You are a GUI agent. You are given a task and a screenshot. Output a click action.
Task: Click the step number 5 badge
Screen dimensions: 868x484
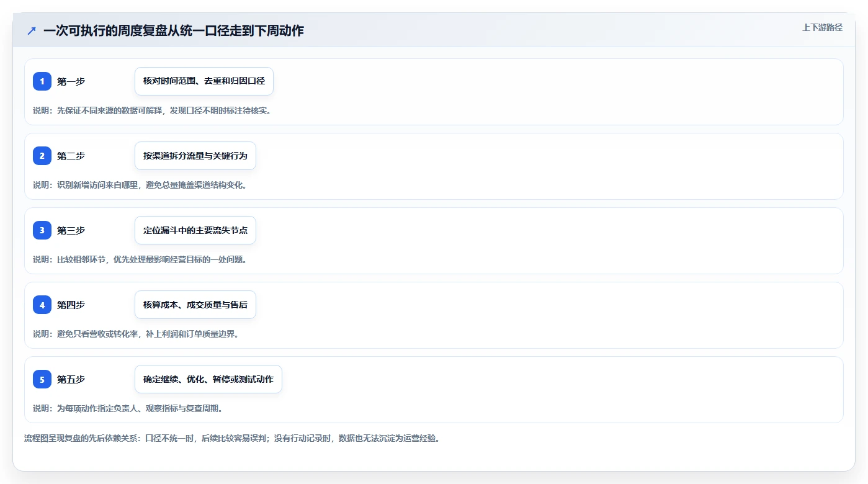42,379
